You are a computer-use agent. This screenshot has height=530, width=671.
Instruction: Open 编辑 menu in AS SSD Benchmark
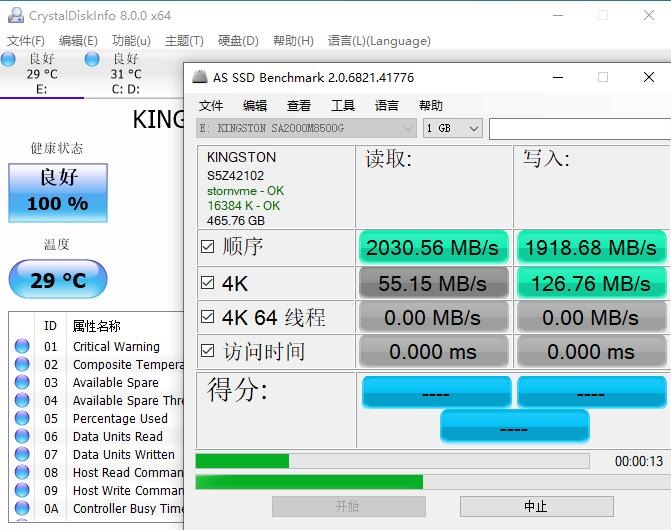255,105
